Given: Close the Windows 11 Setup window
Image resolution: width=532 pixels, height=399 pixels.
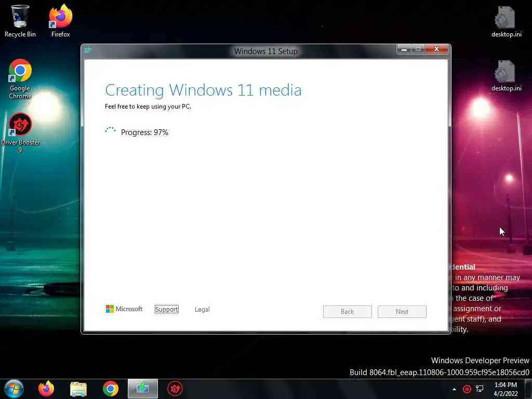Looking at the screenshot, I should tap(436, 49).
